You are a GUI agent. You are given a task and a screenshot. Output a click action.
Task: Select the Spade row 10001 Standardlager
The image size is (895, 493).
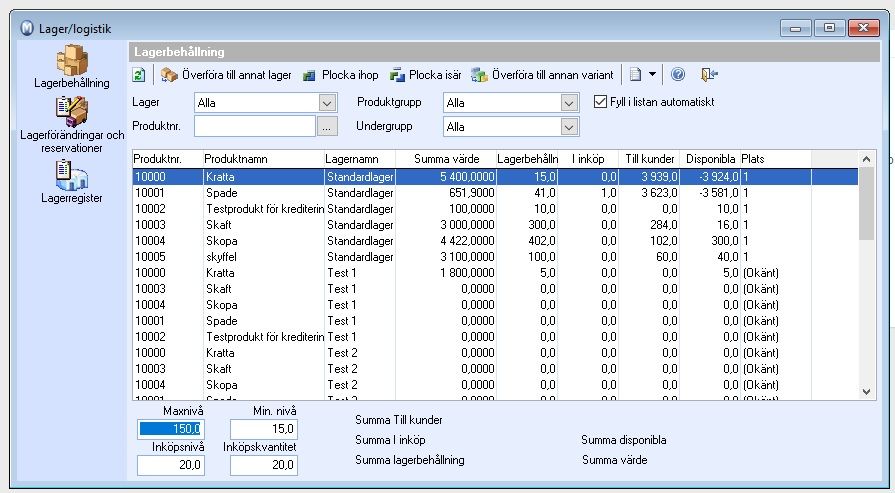pyautogui.click(x=495, y=193)
